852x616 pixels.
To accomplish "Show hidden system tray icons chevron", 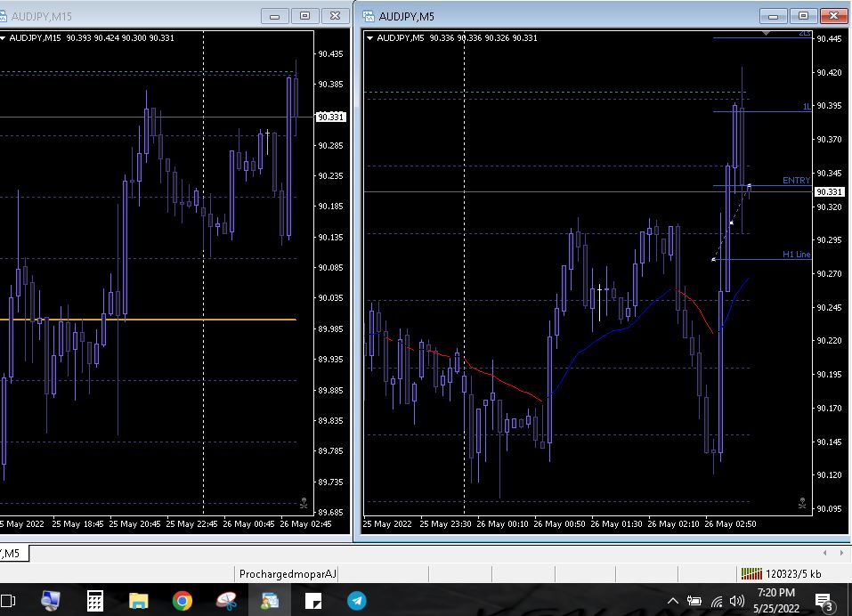I will pyautogui.click(x=673, y=601).
